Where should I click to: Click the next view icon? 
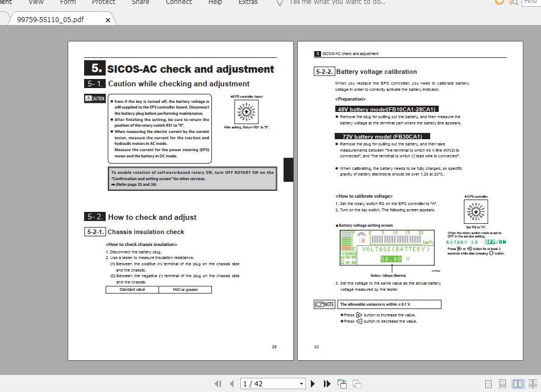tap(357, 383)
